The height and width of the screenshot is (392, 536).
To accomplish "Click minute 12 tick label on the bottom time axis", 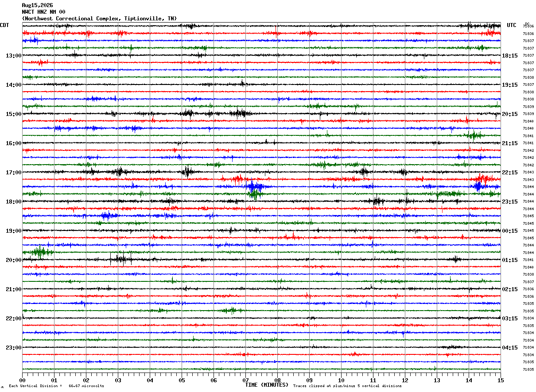I will pyautogui.click(x=405, y=380).
